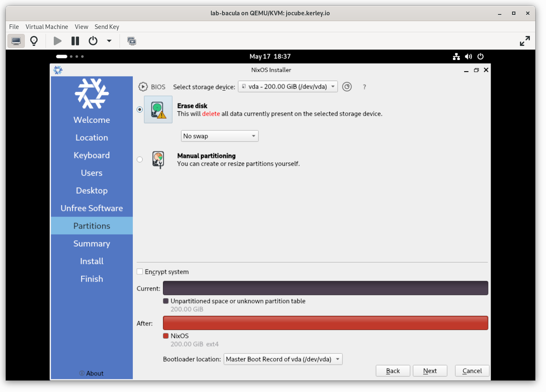Open the No swap dropdown
546x392 pixels.
[220, 136]
